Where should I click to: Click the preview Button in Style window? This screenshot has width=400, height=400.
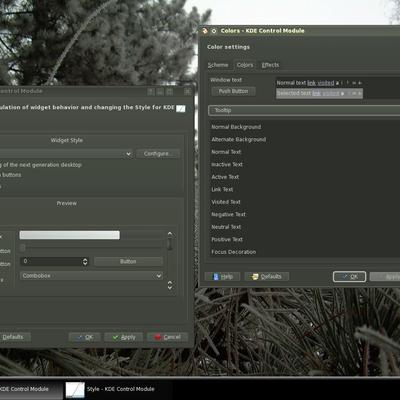(128, 262)
